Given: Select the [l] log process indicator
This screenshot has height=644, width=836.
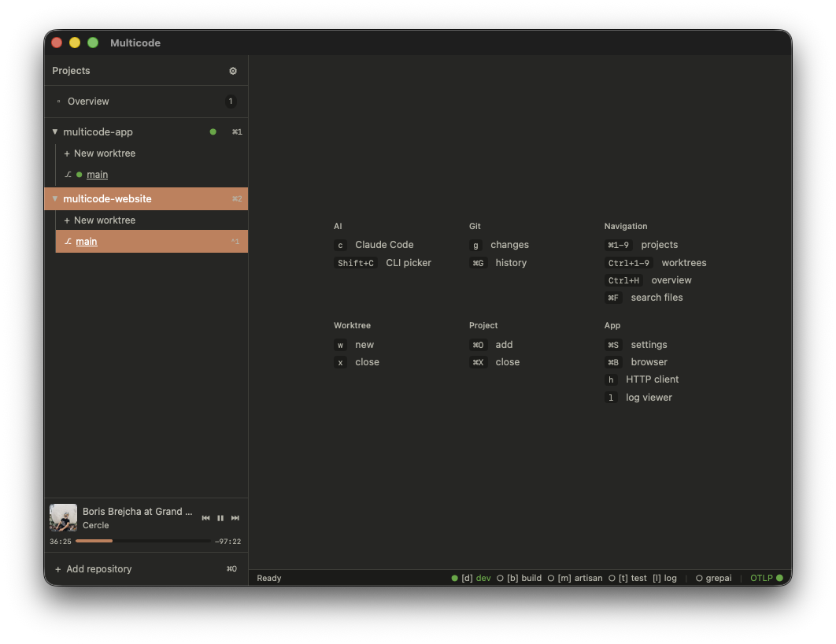Looking at the screenshot, I should (x=664, y=578).
